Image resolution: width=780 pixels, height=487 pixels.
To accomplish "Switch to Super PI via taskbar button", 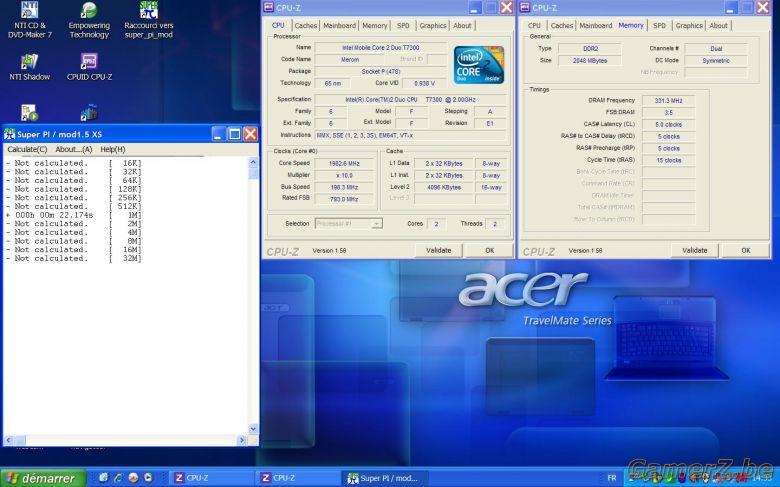I will tap(384, 478).
